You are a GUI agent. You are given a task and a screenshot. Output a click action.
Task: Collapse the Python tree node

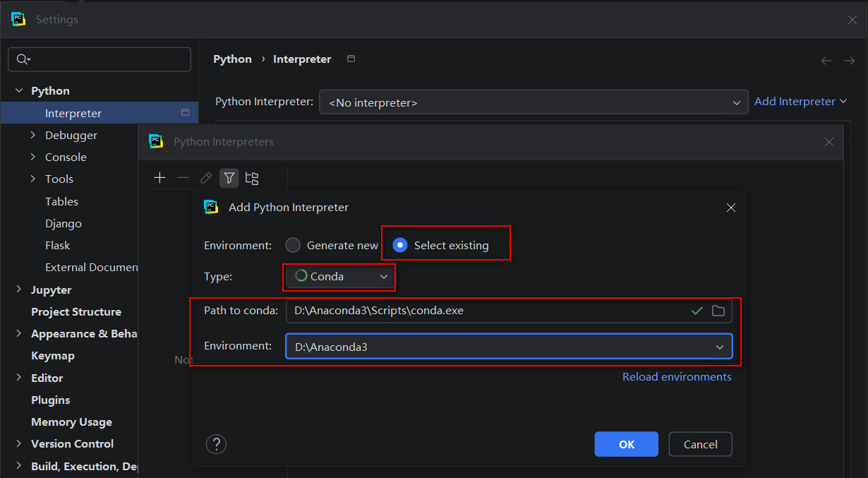tap(18, 90)
